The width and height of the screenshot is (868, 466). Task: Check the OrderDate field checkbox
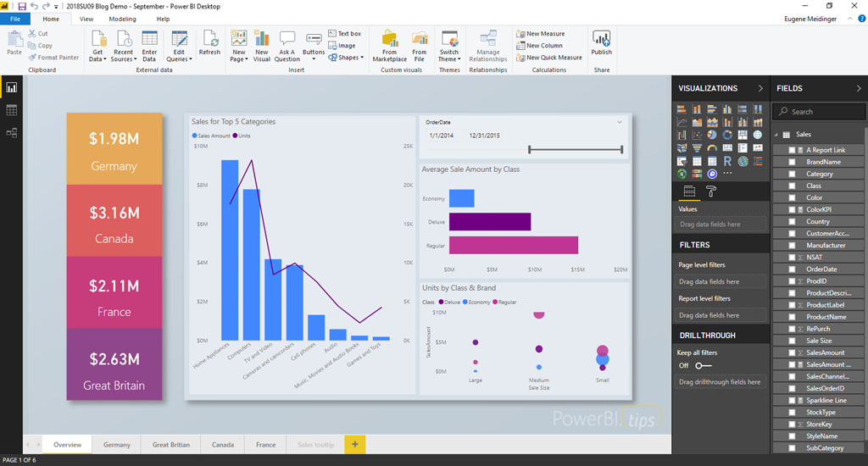point(793,269)
